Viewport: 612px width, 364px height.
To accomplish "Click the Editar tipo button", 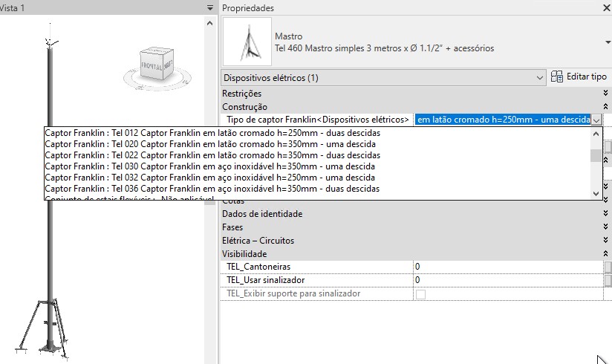I will [579, 77].
